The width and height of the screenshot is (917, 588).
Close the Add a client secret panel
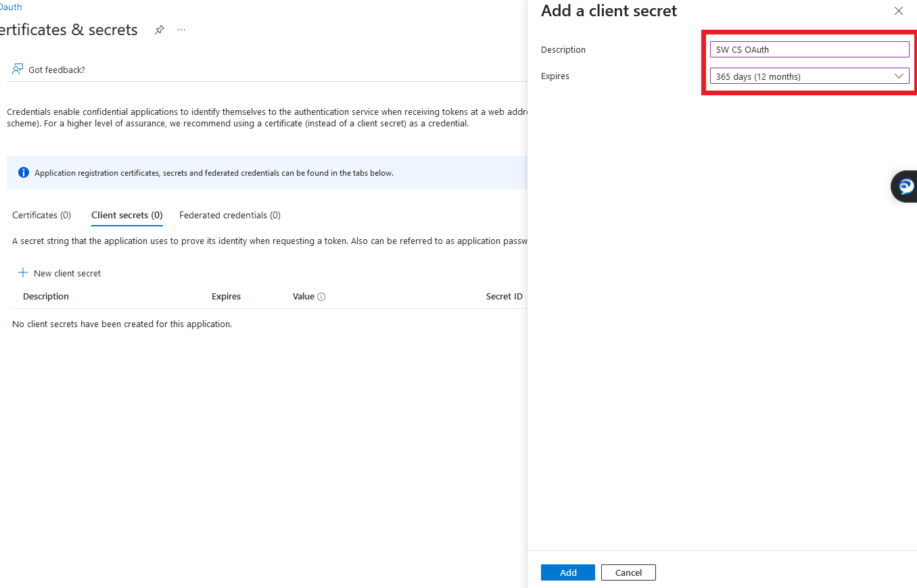898,11
